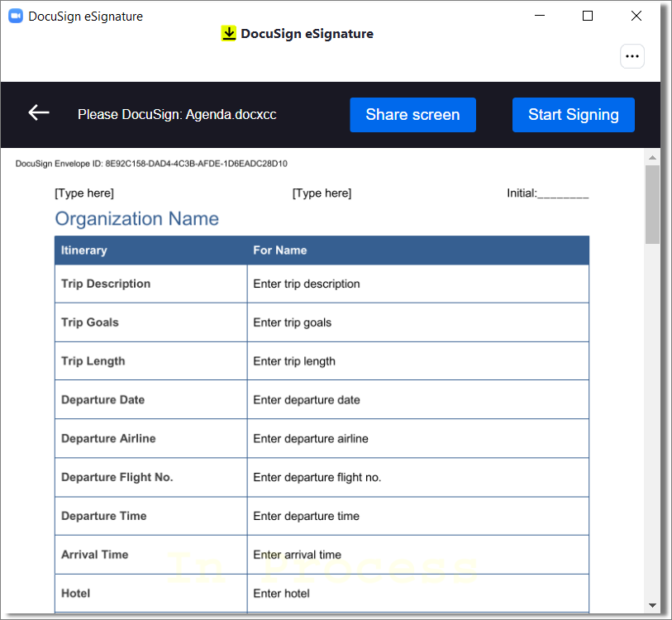Click the 'Enter departure date' cell
Screen dimensions: 672x620
point(418,399)
